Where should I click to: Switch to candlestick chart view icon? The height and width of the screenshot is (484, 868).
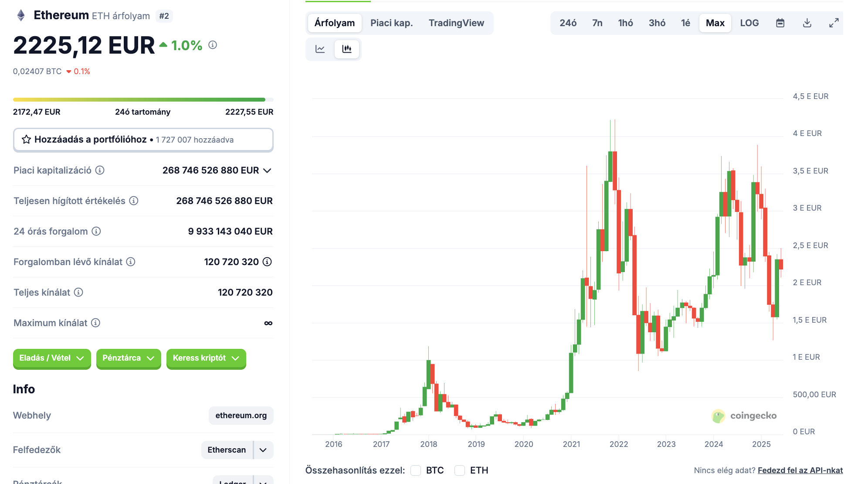click(x=347, y=49)
